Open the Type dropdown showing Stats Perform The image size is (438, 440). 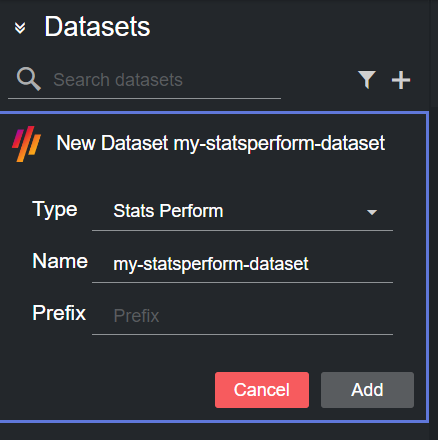pyautogui.click(x=242, y=211)
